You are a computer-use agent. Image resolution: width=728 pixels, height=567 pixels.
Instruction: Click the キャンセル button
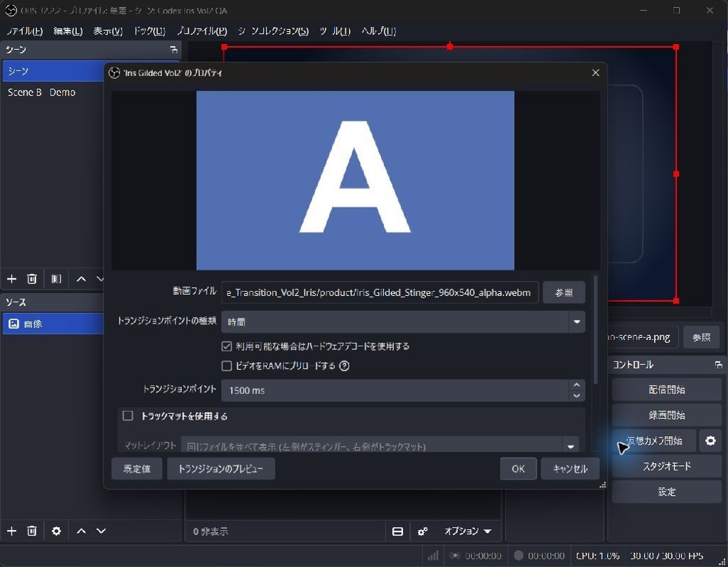[x=570, y=469]
